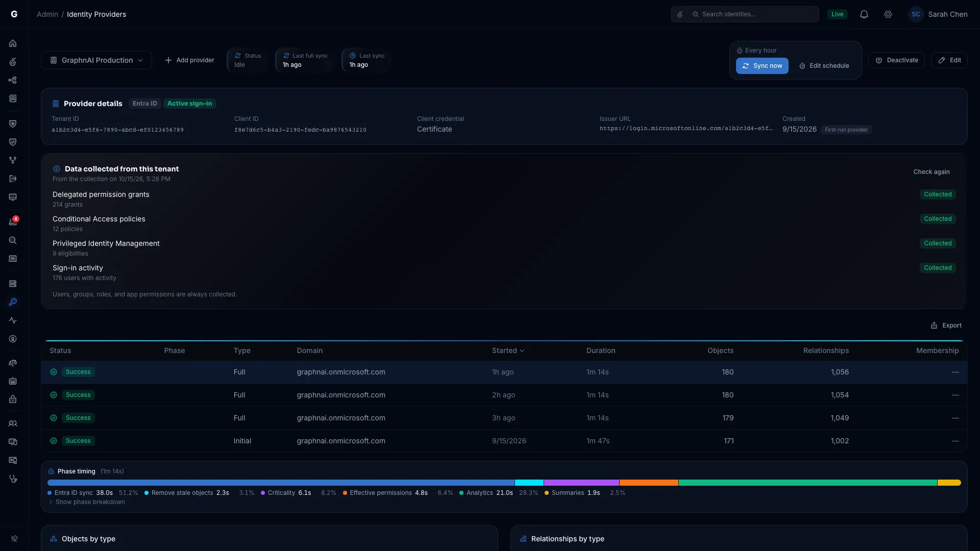
Task: Open the receipt message sidebar icon
Action: tap(13, 259)
